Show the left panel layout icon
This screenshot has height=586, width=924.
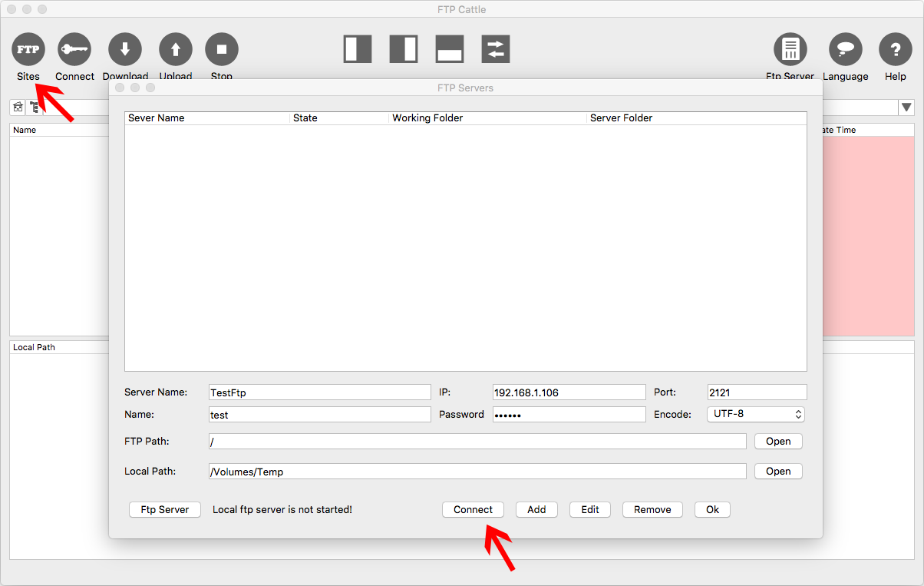click(358, 49)
